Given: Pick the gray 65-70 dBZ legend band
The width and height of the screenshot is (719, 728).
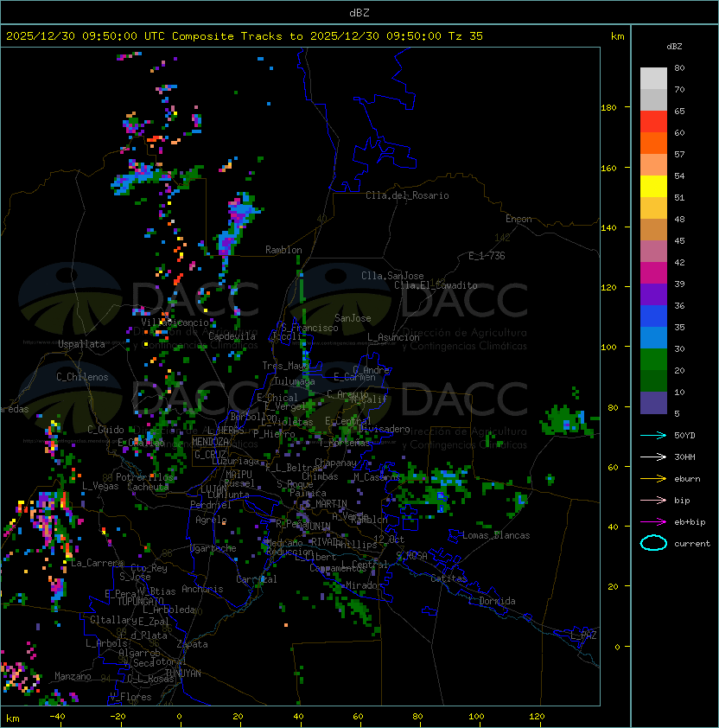Looking at the screenshot, I should pyautogui.click(x=653, y=99).
